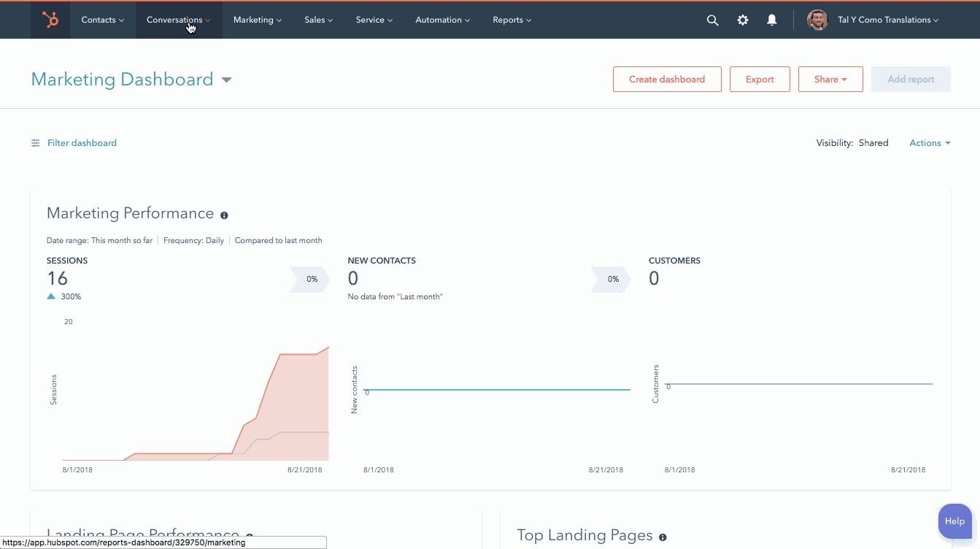Open the Automation menu

pos(442,20)
